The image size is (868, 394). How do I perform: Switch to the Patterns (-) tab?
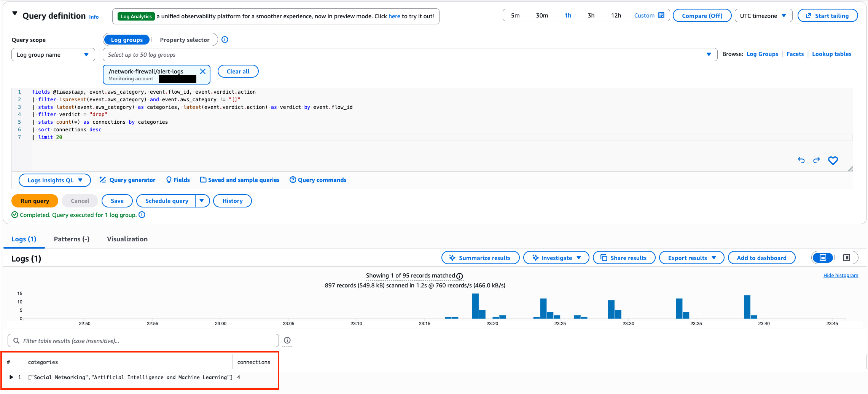(x=72, y=239)
